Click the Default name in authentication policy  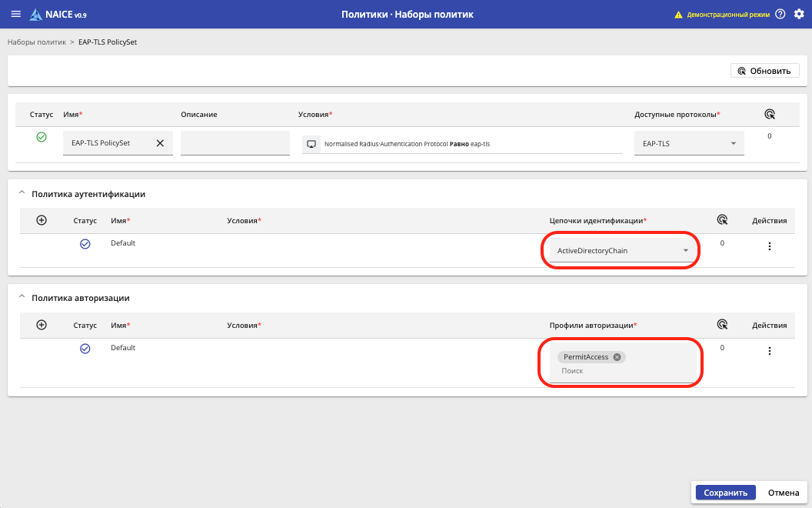(x=123, y=242)
